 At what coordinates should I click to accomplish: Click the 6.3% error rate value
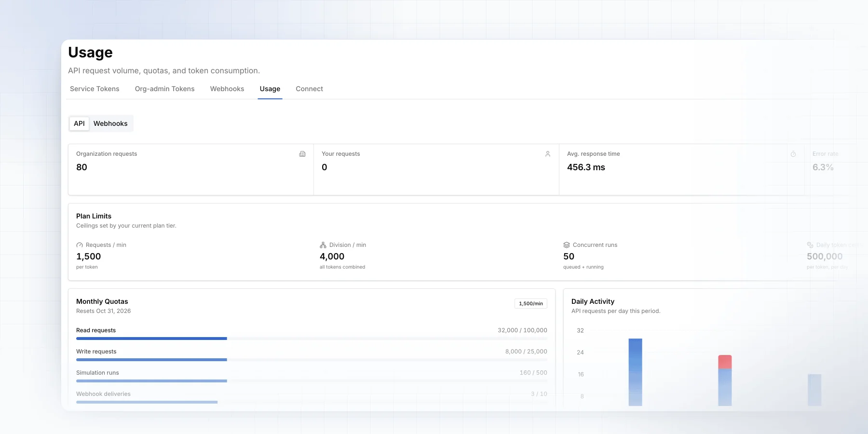pos(823,167)
